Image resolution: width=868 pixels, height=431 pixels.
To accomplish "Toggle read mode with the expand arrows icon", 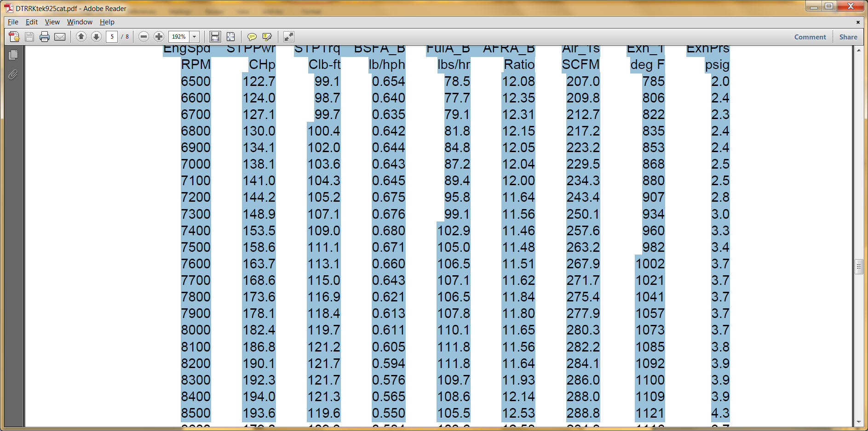I will tap(288, 37).
